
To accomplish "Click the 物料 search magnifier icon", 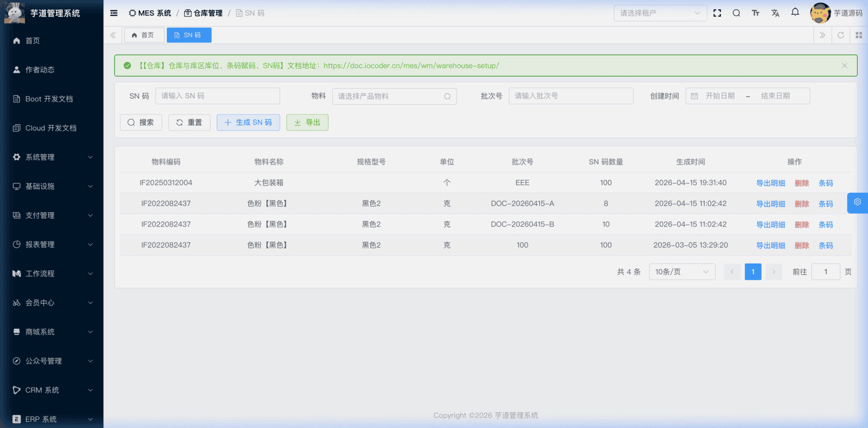I will coord(447,96).
